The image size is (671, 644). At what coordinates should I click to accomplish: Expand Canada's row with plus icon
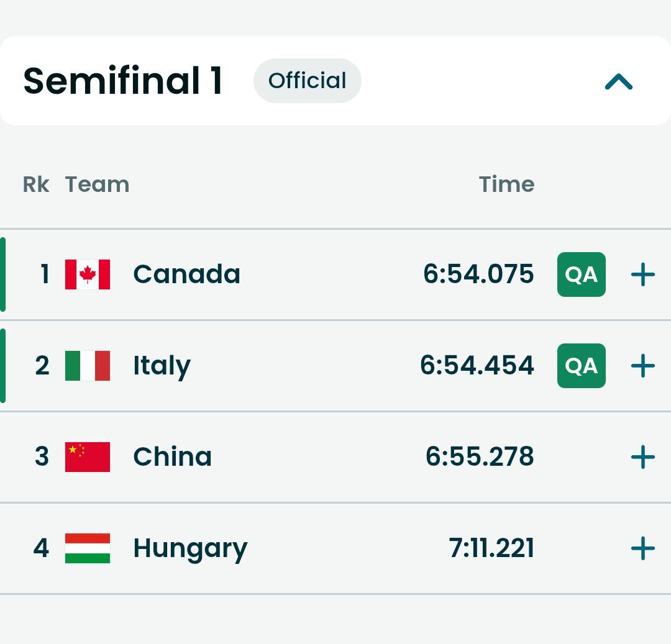(642, 274)
